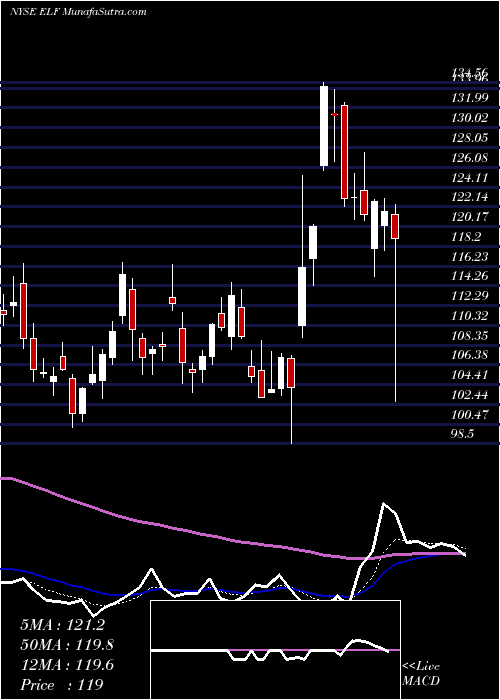The image size is (500, 700).
Task: Select the 98.5 price level label
Action: (462, 434)
